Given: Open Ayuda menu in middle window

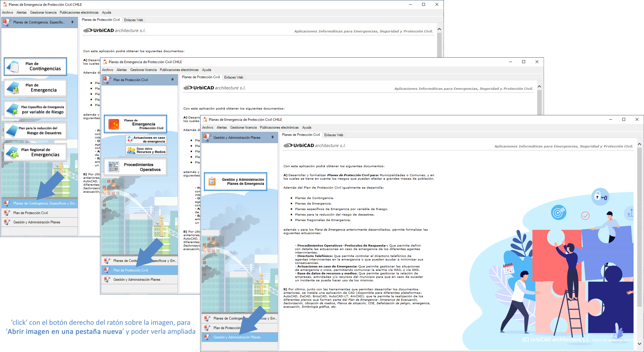Looking at the screenshot, I should pyautogui.click(x=207, y=70).
